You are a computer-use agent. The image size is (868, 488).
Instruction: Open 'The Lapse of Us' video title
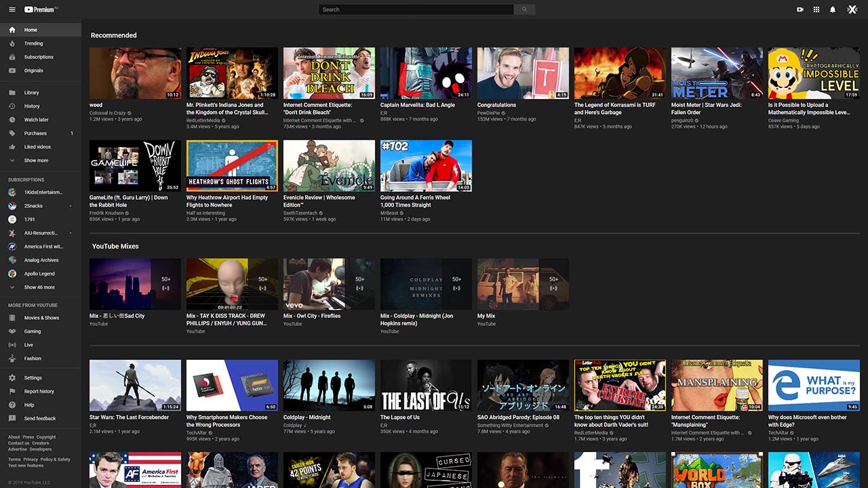[x=400, y=418]
